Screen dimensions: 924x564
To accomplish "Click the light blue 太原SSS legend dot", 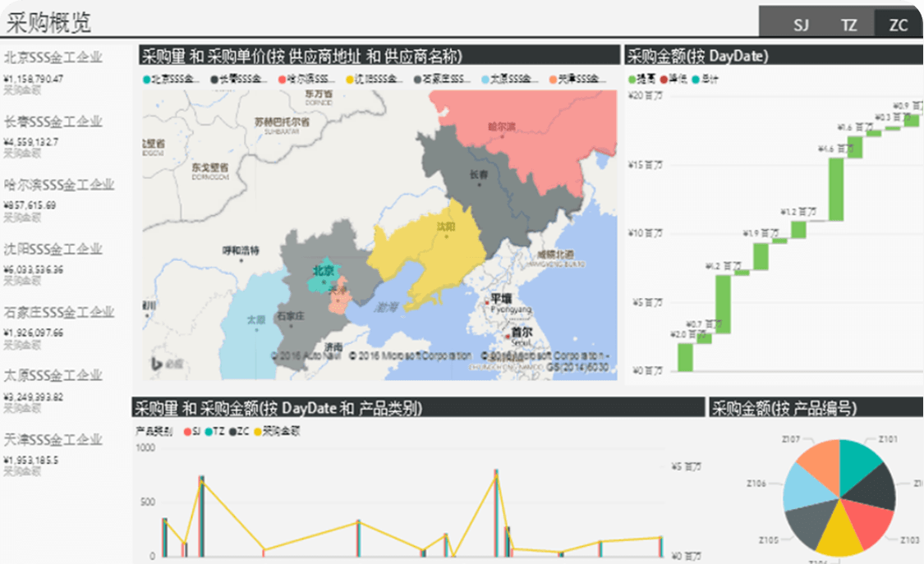I will click(x=485, y=80).
